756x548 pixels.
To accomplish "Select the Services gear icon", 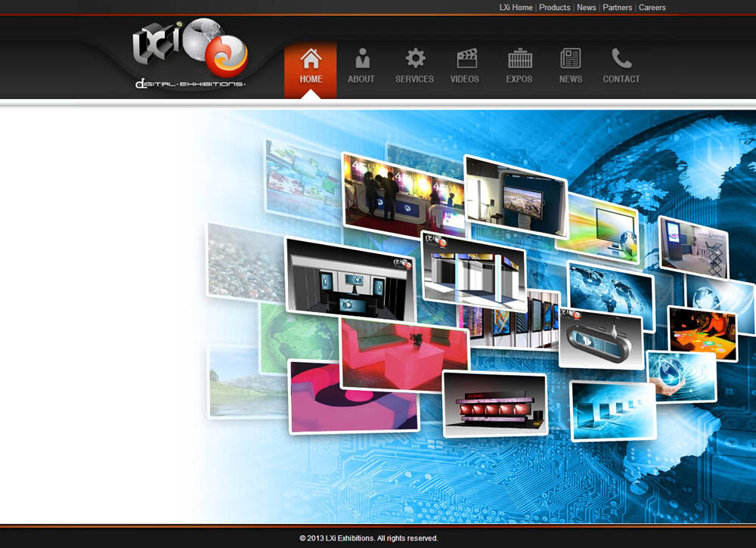I will [x=415, y=58].
